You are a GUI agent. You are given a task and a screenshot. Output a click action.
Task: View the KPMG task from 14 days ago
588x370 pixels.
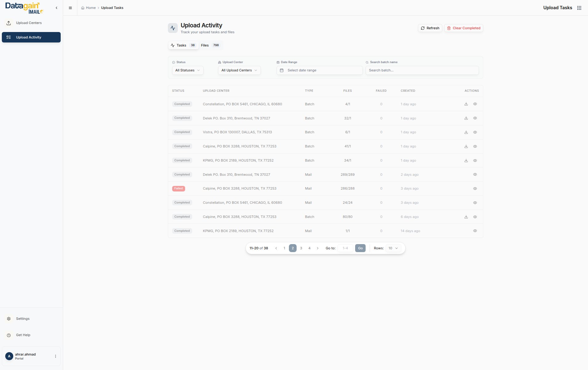(x=475, y=231)
